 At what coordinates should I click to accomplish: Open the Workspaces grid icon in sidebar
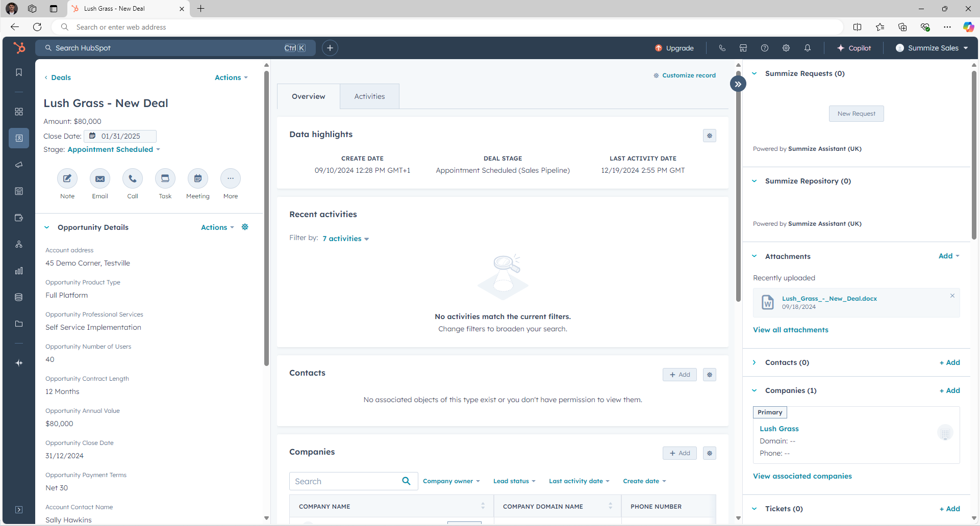19,112
